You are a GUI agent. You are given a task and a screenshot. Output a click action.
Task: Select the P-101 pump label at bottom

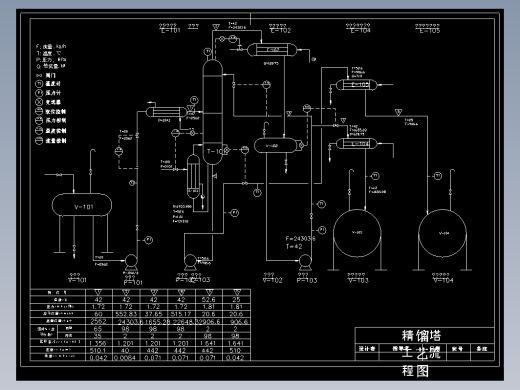(x=133, y=282)
